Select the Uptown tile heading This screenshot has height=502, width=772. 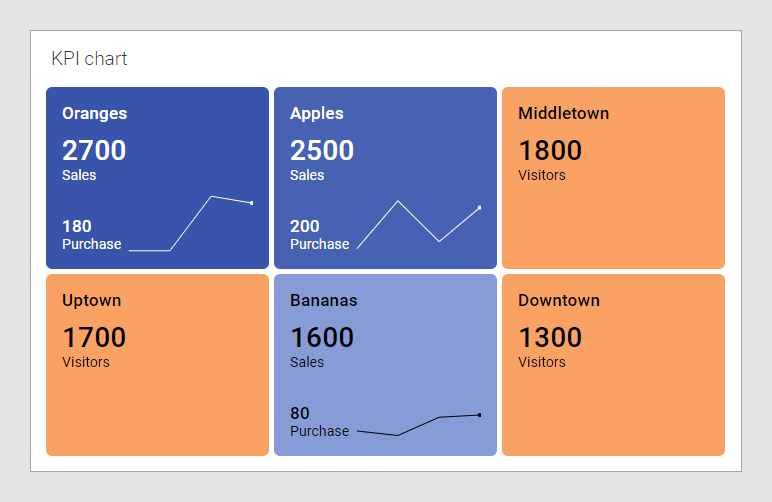(91, 300)
